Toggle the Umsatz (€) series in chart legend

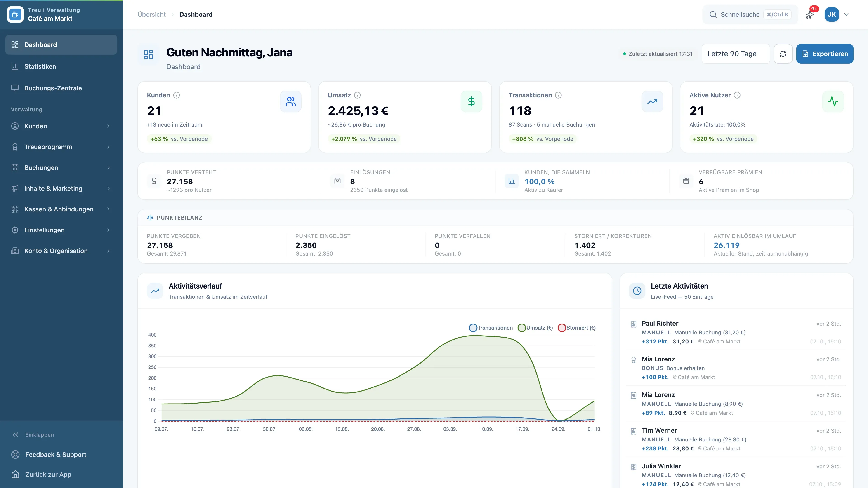535,328
